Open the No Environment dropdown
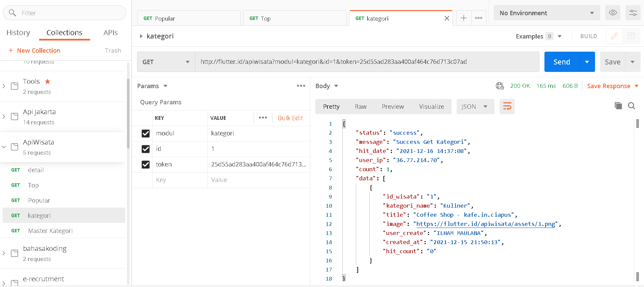644x287 pixels. coord(547,13)
